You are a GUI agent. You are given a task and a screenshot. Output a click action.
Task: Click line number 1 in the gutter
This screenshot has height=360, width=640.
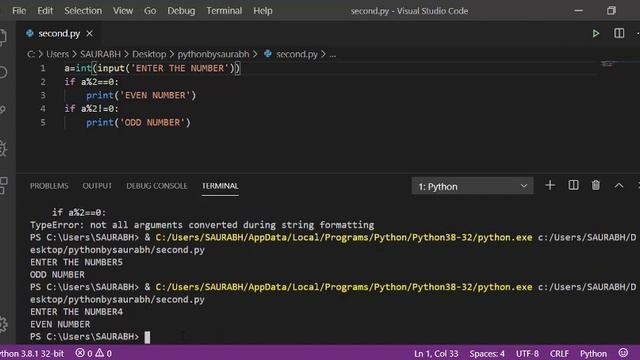click(x=43, y=68)
